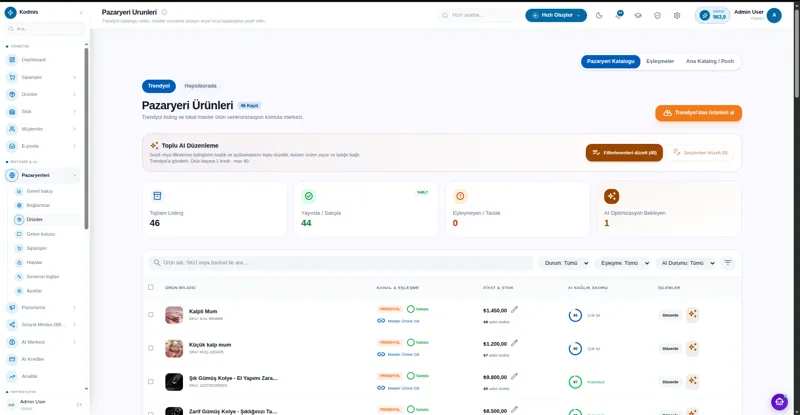Click the AI Optimizasyon Bekleyen card icon
800x415 pixels.
pos(611,196)
